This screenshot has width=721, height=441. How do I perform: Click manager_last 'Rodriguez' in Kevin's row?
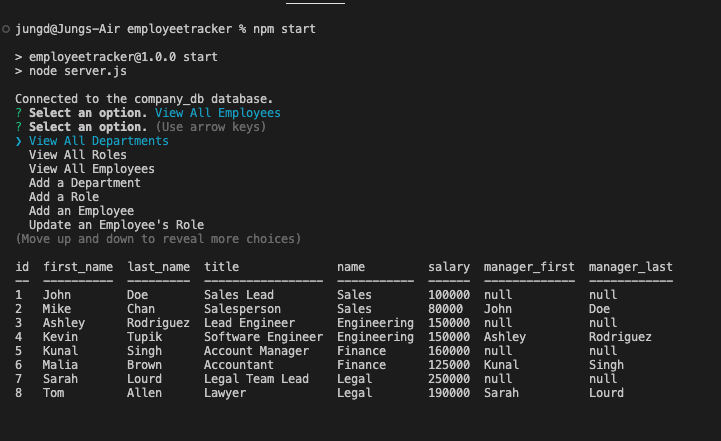(620, 337)
